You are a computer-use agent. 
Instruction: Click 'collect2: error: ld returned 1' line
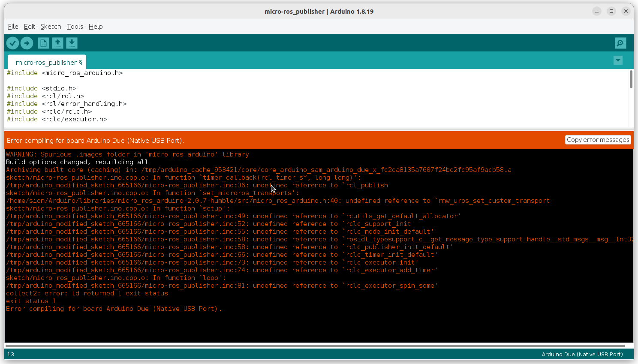[87, 293]
